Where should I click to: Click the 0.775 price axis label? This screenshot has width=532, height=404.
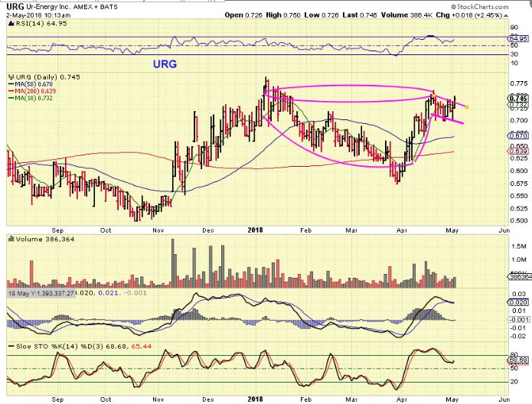(519, 83)
